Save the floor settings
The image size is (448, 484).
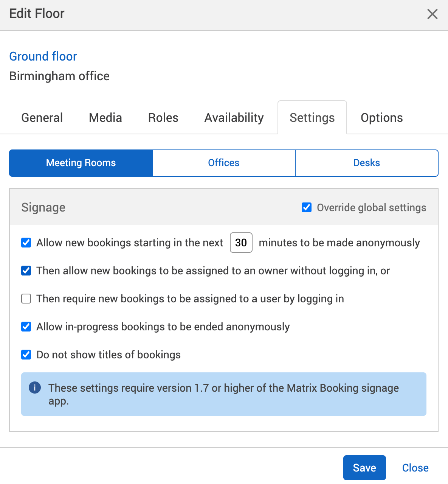pos(364,468)
